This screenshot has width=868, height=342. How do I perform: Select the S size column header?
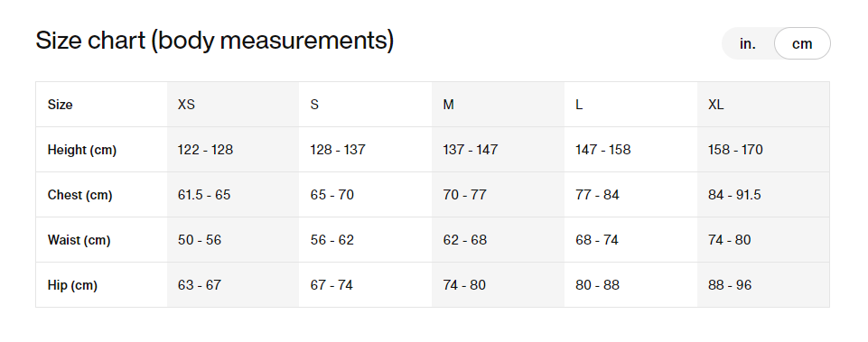pos(366,105)
